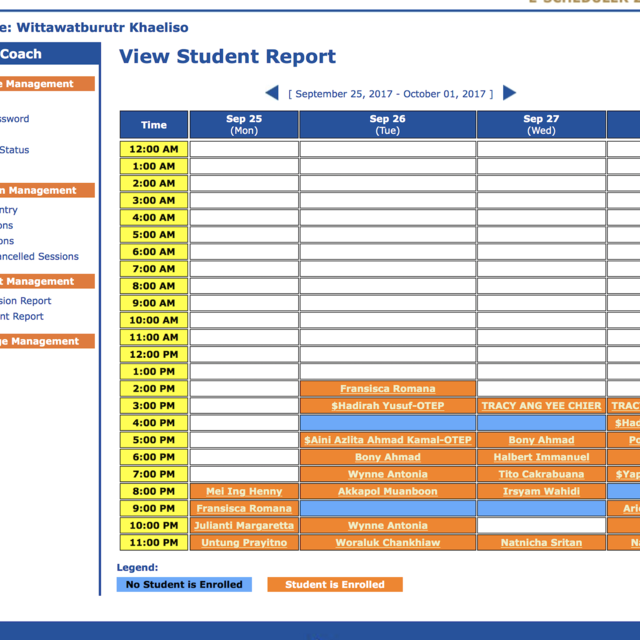Click the Entry link in sidebar
Viewport: 640px width, 640px height.
coord(9,210)
